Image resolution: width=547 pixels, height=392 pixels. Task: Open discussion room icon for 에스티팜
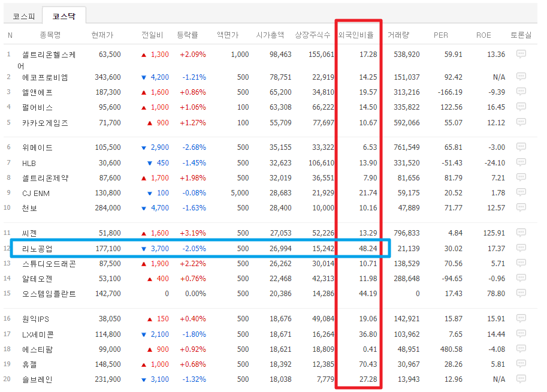pyautogui.click(x=521, y=349)
